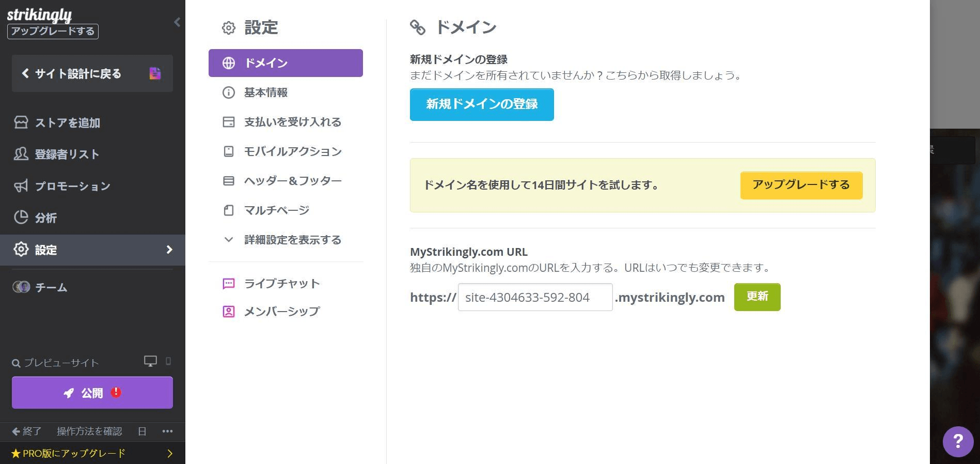Image resolution: width=980 pixels, height=464 pixels.
Task: Click the team avatar icon
Action: tap(21, 287)
